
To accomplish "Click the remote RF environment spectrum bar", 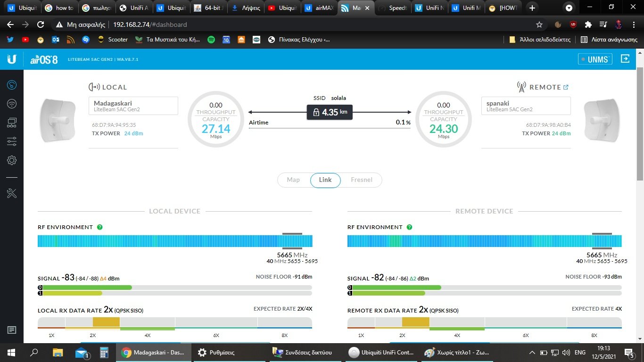I will [x=485, y=241].
